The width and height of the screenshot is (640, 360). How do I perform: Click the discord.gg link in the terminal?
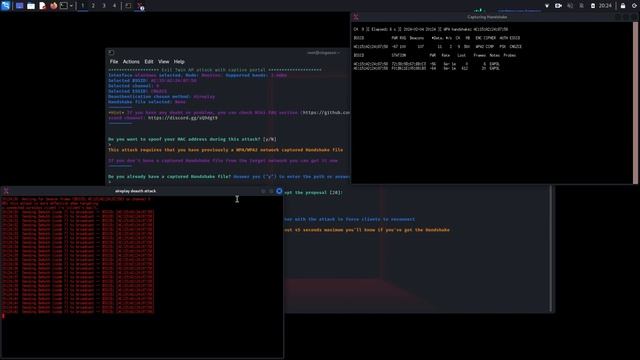click(182, 118)
